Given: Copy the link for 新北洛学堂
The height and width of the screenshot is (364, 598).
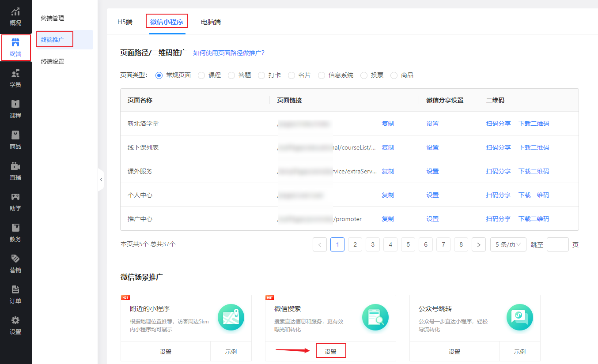Looking at the screenshot, I should click(388, 124).
